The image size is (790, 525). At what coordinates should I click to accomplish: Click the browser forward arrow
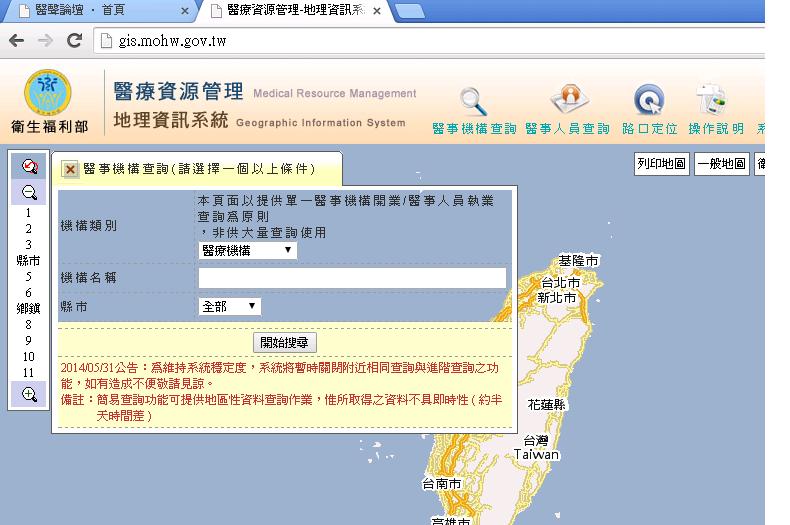(x=45, y=41)
